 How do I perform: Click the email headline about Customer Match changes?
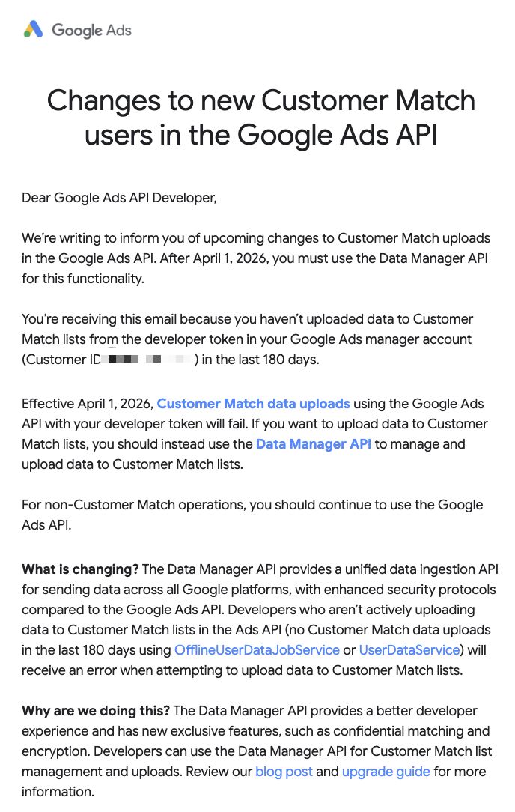260,118
